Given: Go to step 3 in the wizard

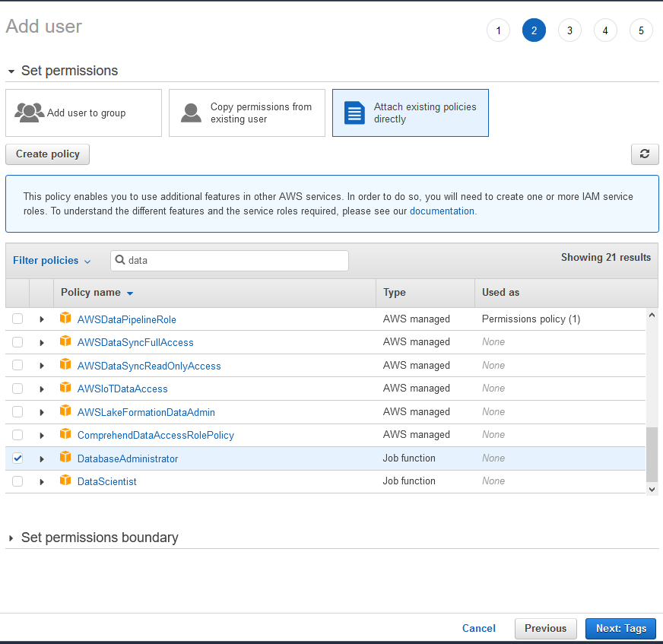Looking at the screenshot, I should (x=569, y=30).
